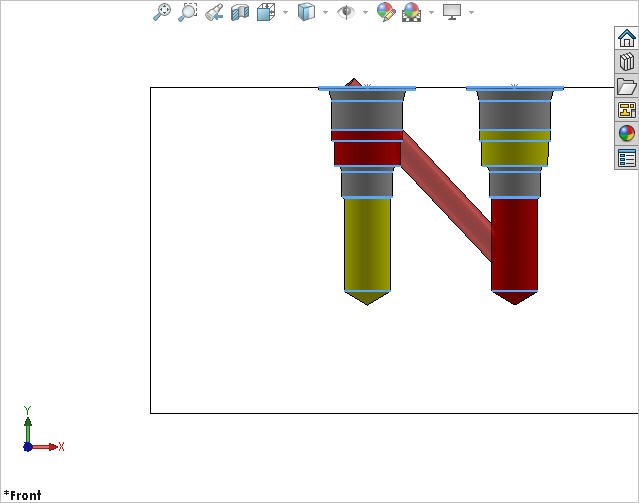Open Appearances and Scenes tab
Image resolution: width=639 pixels, height=503 pixels.
point(626,133)
